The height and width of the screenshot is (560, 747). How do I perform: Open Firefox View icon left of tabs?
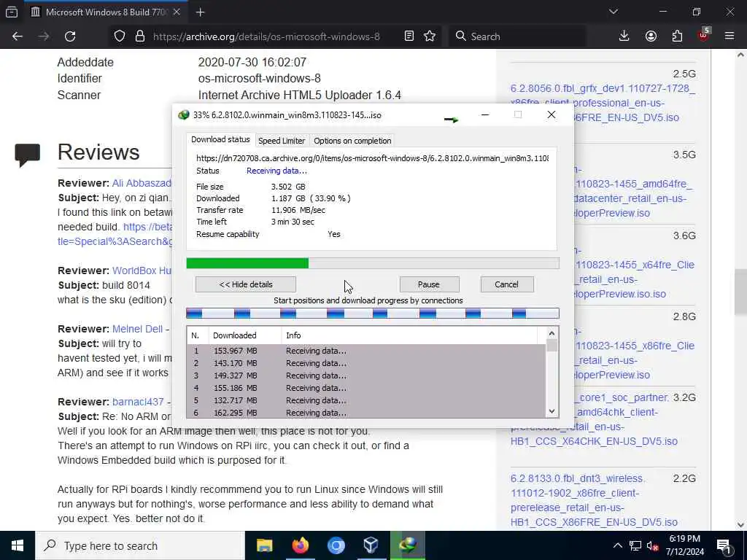(12, 12)
